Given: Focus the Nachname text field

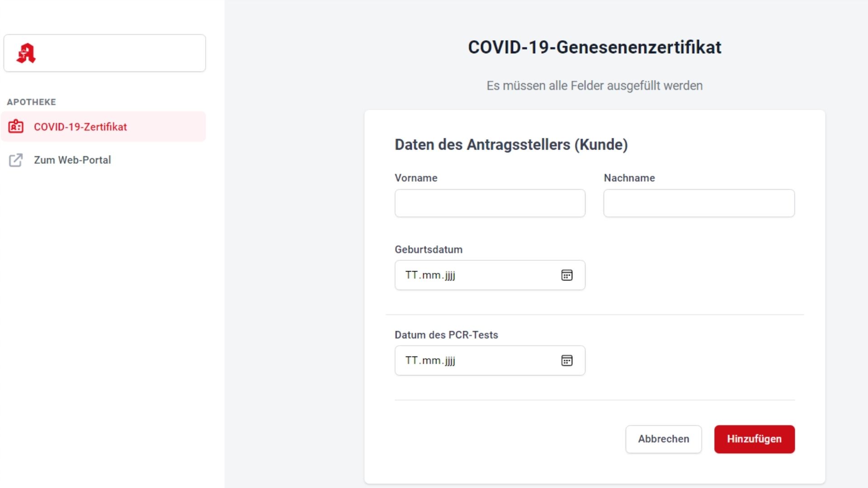Looking at the screenshot, I should 698,203.
